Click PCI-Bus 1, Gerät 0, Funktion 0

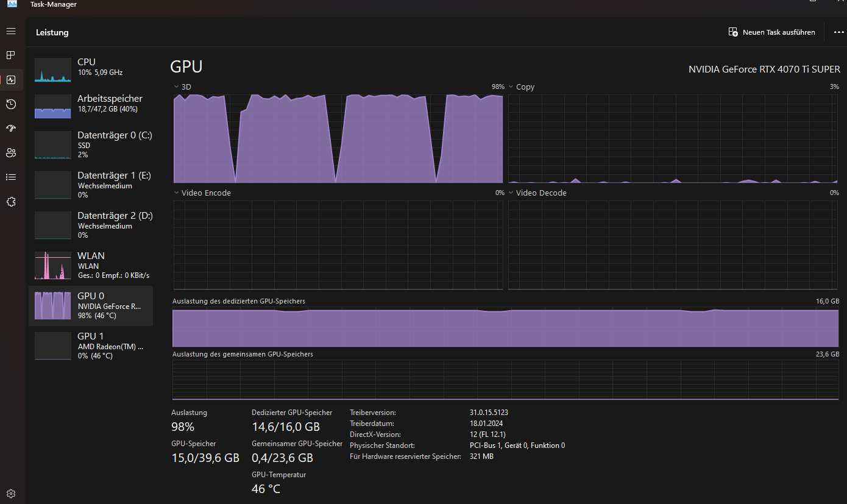tap(517, 445)
